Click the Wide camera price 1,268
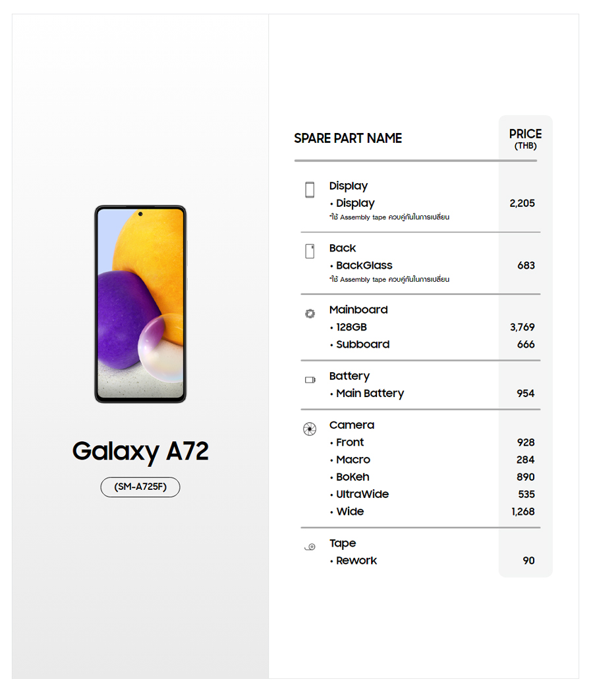The height and width of the screenshot is (700, 593). click(x=522, y=512)
